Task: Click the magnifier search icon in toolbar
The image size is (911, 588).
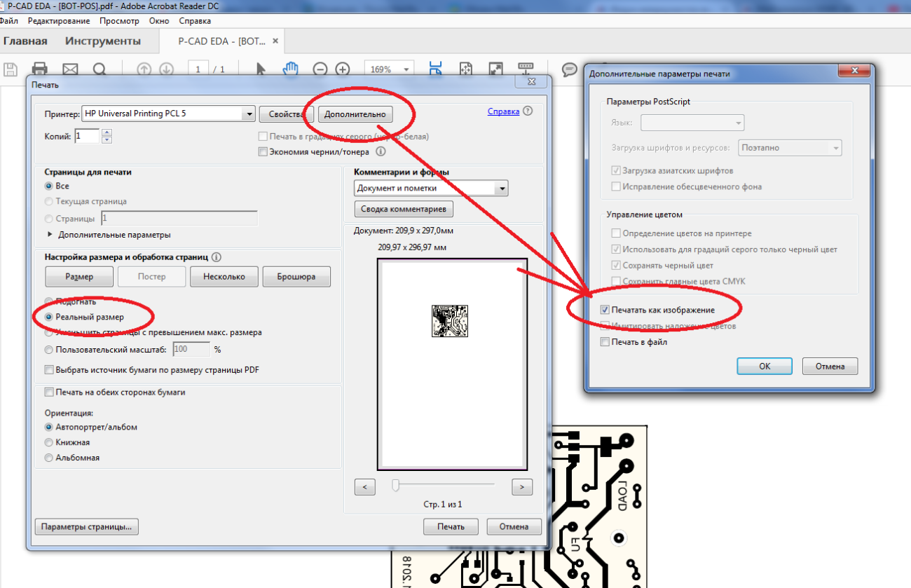Action: coord(100,69)
